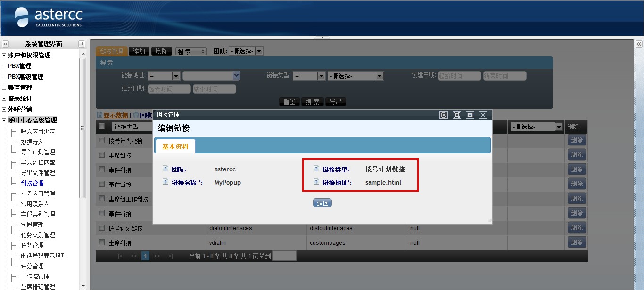This screenshot has width=644, height=290.
Task: Open the 团队 dropdown in the toolbar
Action: point(259,51)
